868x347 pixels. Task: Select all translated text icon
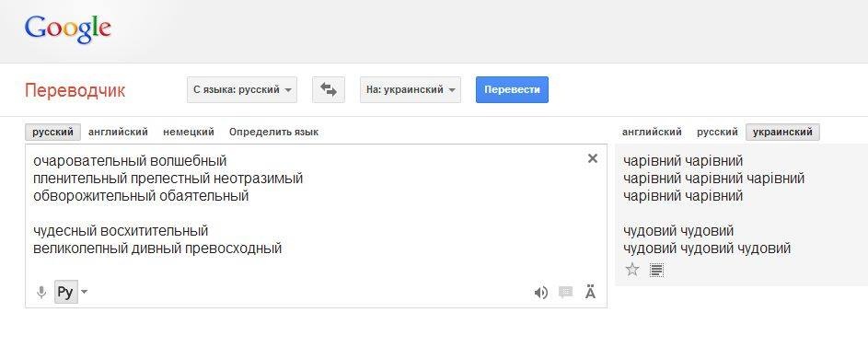(x=656, y=270)
